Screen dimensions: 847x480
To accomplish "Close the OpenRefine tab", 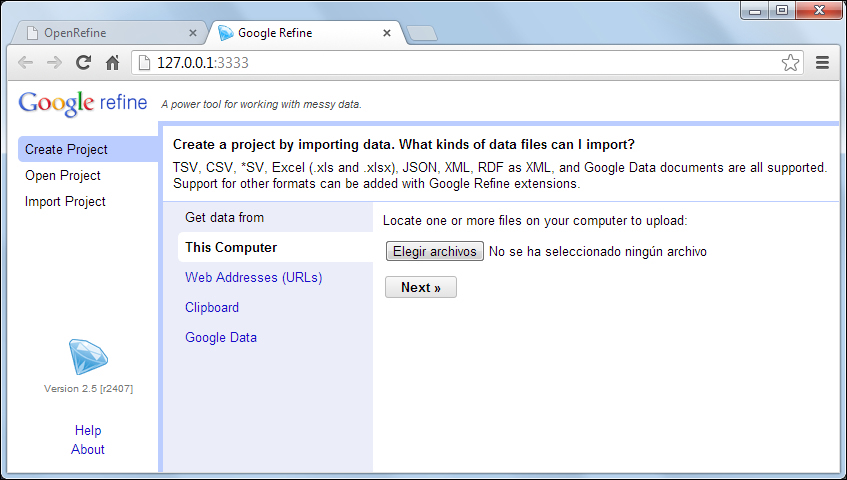I will pyautogui.click(x=193, y=33).
